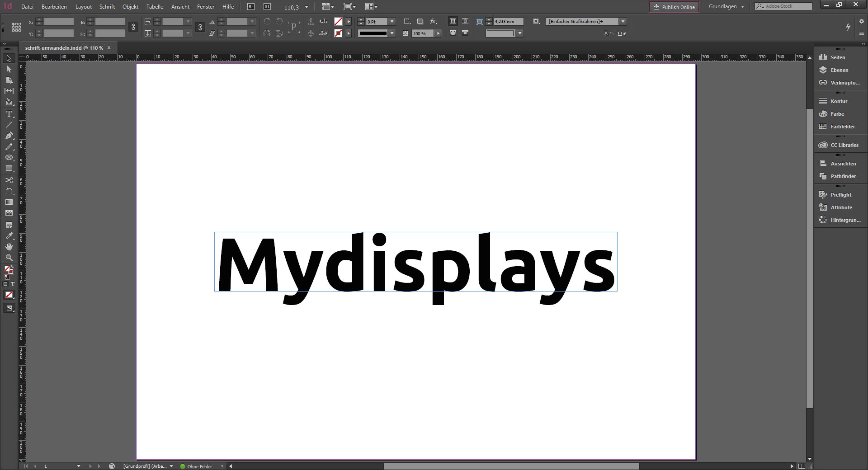This screenshot has width=868, height=470.
Task: Choose the Hand tool
Action: (9, 247)
